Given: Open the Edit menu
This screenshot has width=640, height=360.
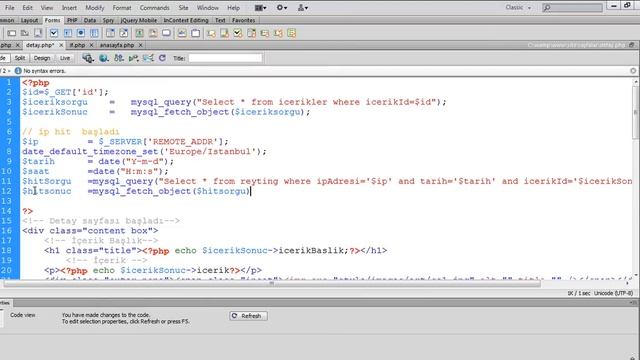Looking at the screenshot, I should (x=27, y=8).
